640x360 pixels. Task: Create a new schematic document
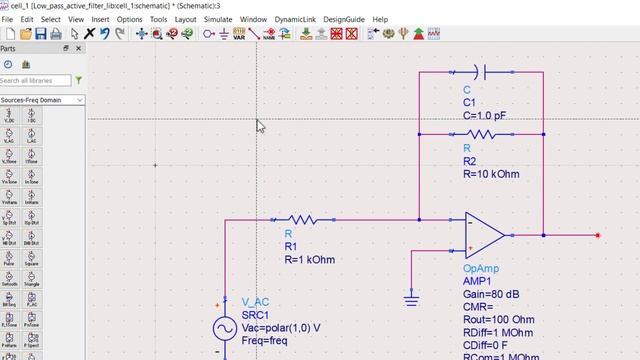click(x=11, y=34)
